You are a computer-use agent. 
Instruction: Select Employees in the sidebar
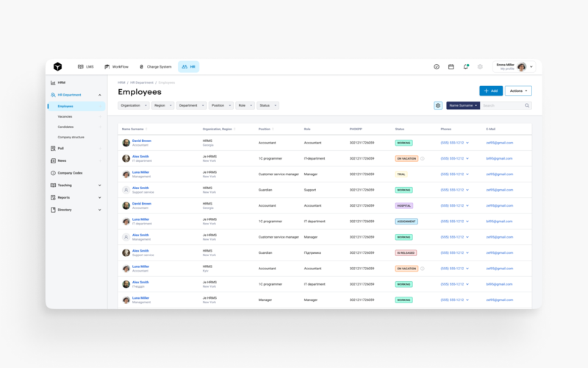click(x=76, y=106)
